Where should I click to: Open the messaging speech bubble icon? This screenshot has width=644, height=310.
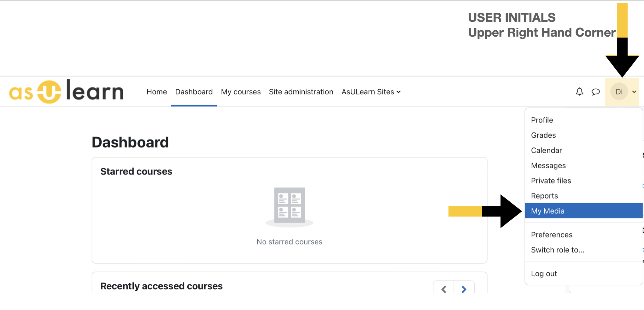(595, 92)
